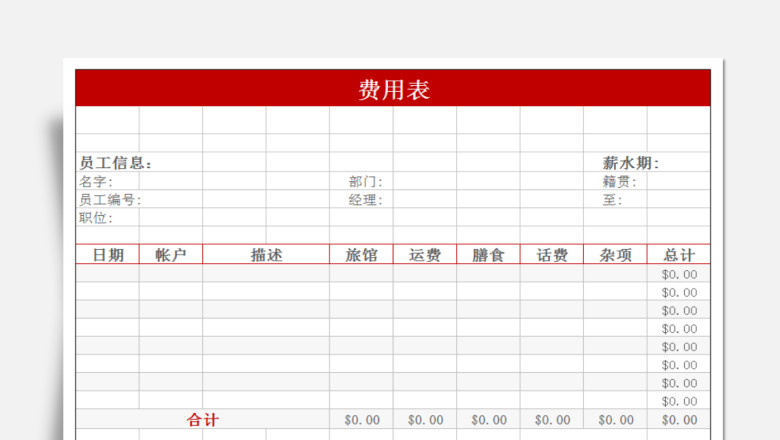Click the 部门: label cell
780x440 pixels.
[361, 181]
